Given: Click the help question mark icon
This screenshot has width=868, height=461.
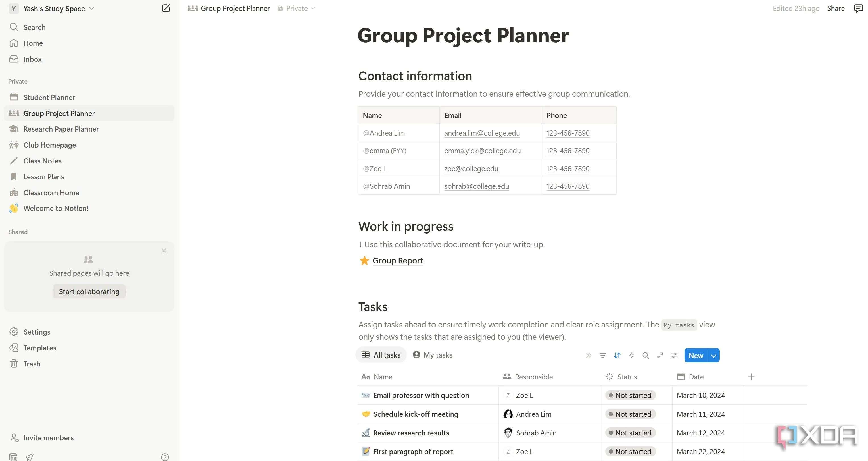Looking at the screenshot, I should [165, 457].
